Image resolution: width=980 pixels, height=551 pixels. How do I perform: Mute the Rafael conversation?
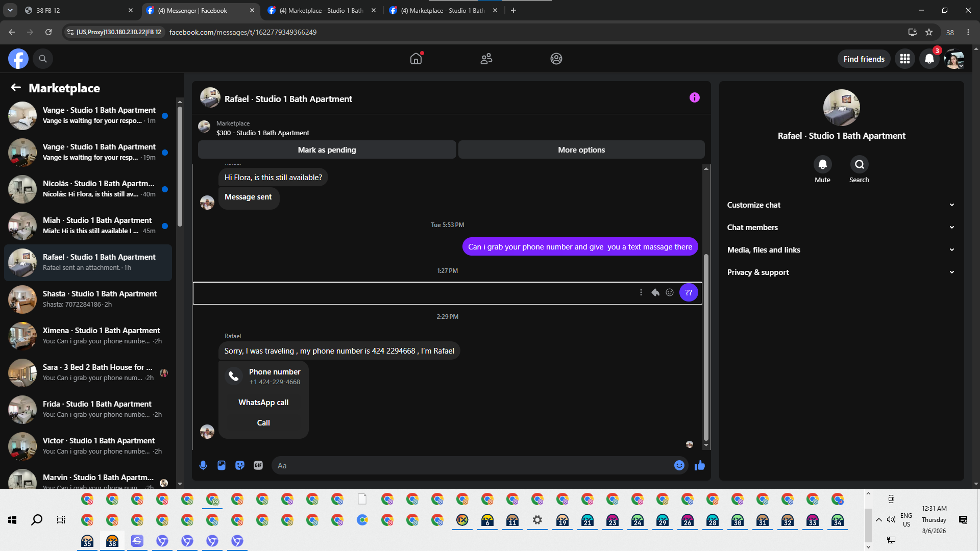click(x=822, y=164)
